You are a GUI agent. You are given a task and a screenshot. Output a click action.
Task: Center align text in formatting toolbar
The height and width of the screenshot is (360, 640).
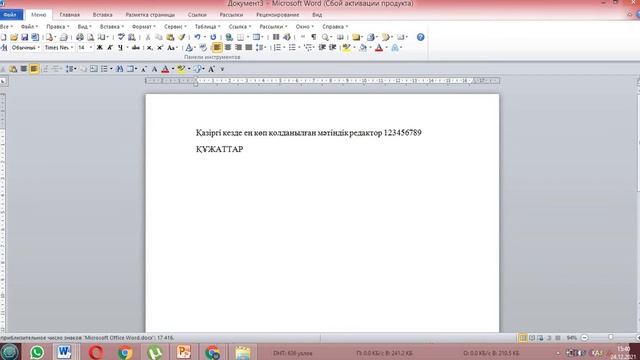coord(228,48)
